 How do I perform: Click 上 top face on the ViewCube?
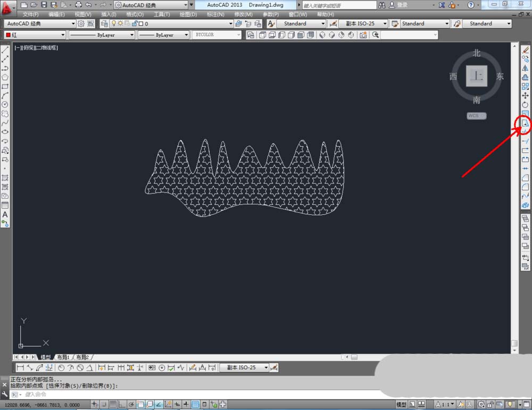coord(476,76)
